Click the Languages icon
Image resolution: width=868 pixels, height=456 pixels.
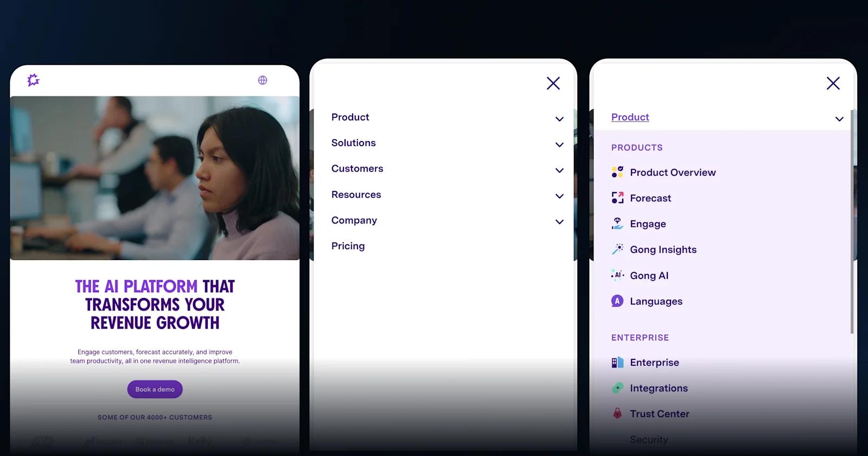pyautogui.click(x=617, y=301)
